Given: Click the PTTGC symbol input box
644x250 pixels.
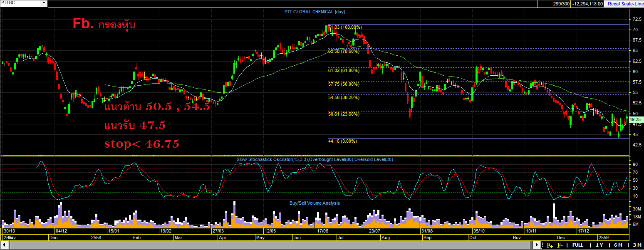Looking at the screenshot, I should 21,3.
